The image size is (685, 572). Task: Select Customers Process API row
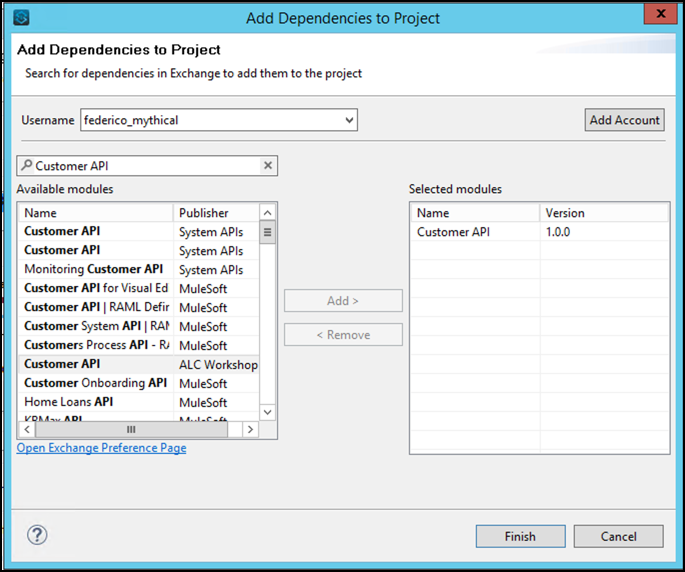(139, 345)
